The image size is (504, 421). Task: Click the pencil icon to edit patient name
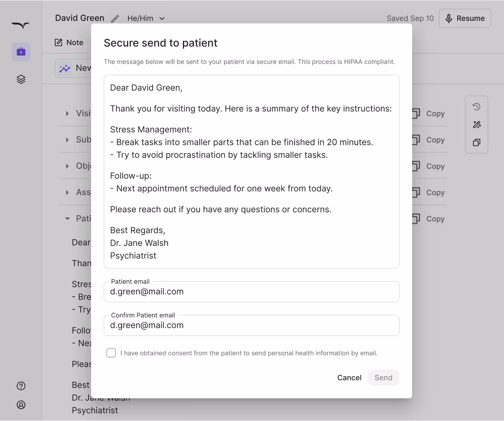(115, 18)
